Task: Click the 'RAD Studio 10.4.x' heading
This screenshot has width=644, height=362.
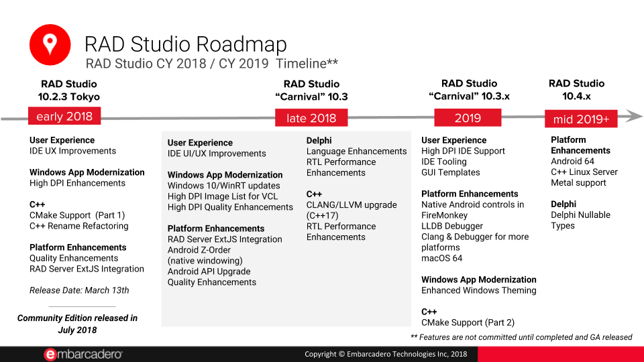Action: (x=577, y=90)
